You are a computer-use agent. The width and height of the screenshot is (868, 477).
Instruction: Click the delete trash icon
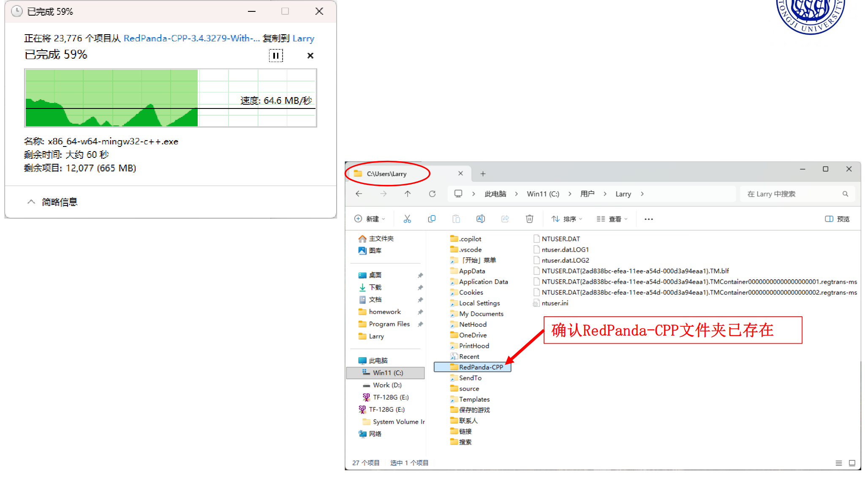tap(529, 219)
